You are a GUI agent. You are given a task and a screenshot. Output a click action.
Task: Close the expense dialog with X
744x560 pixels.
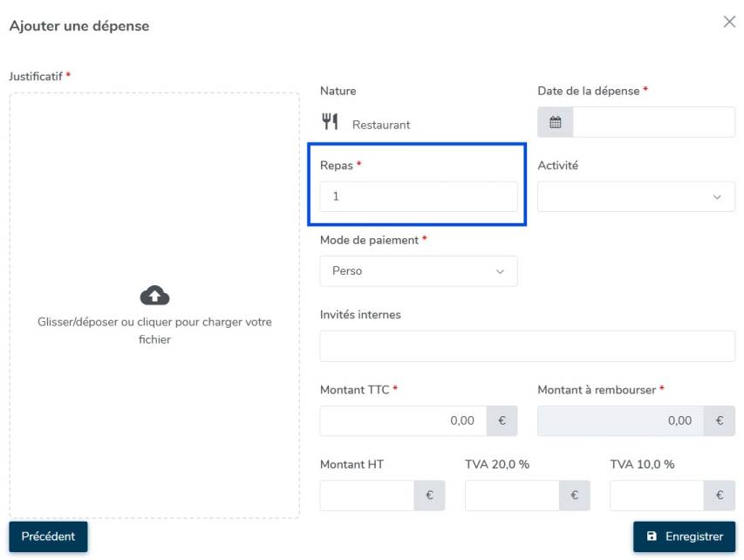[x=729, y=22]
